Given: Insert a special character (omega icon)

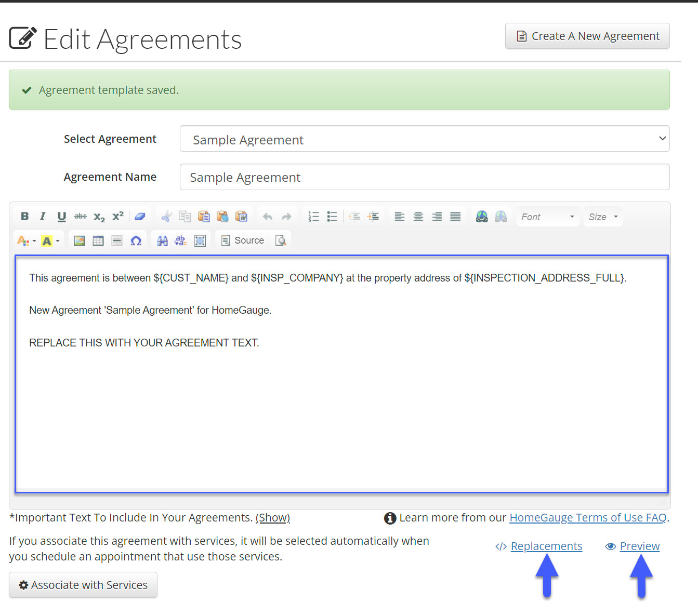Looking at the screenshot, I should 136,240.
